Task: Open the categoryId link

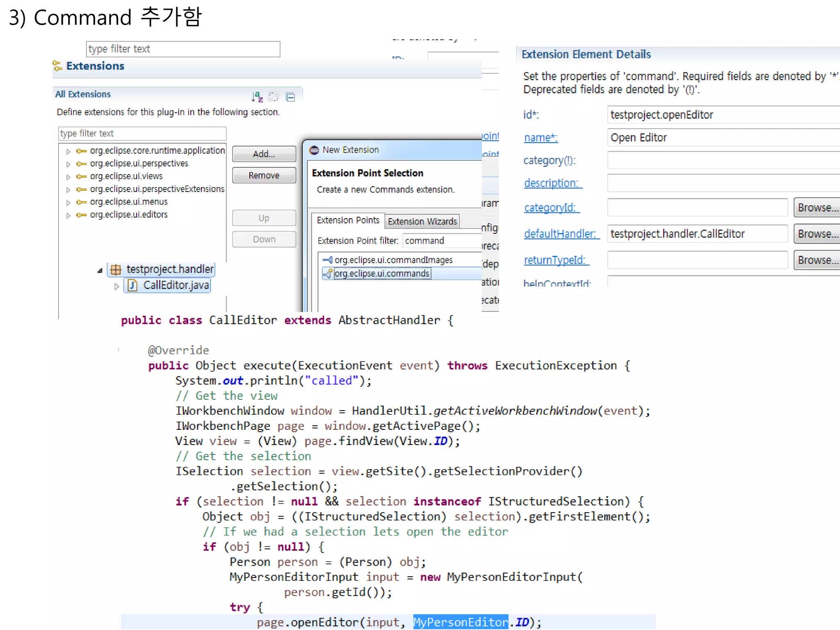Action: 552,208
